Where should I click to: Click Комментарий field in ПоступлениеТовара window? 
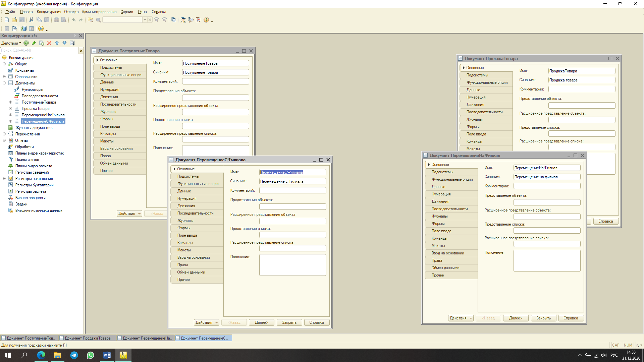(215, 81)
